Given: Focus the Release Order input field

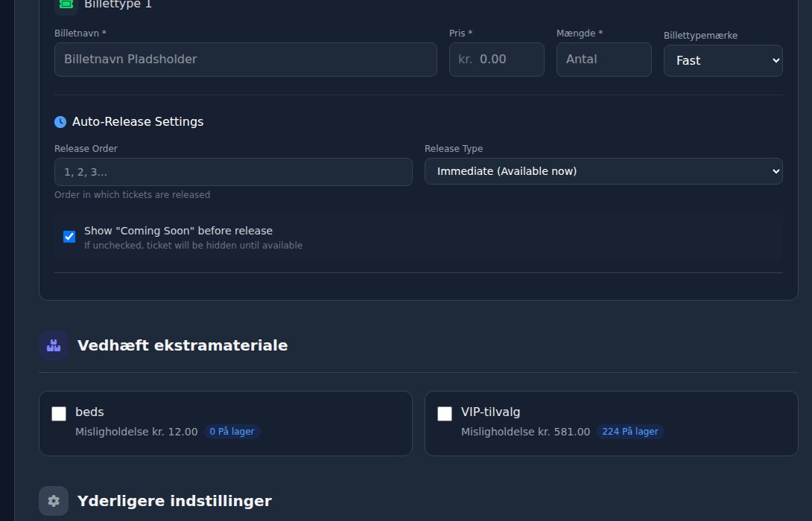Looking at the screenshot, I should coord(233,172).
